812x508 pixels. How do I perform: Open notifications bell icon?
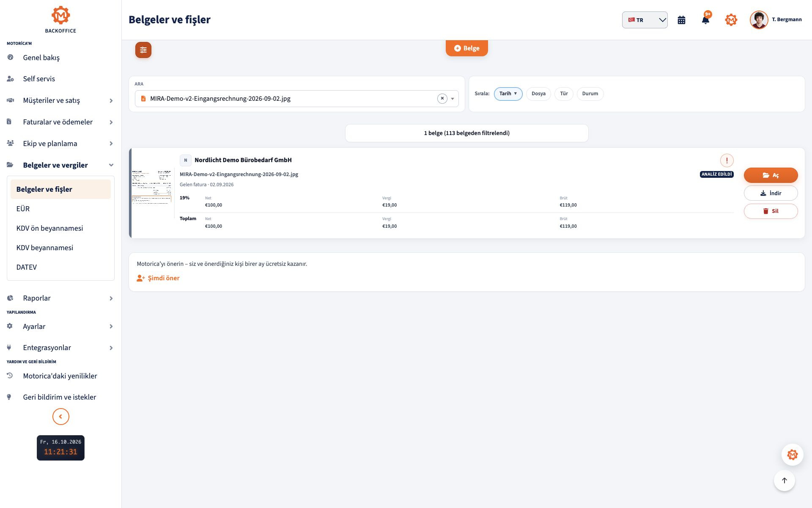tap(705, 20)
